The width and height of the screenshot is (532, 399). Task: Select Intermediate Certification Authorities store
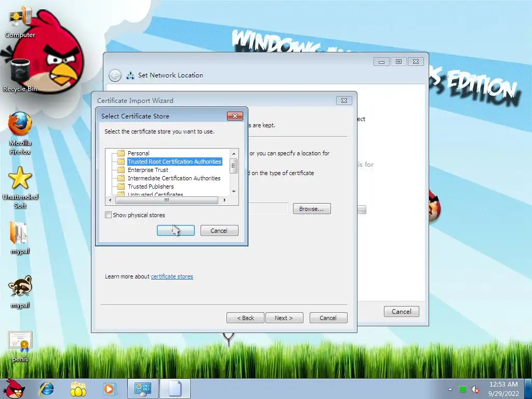(x=174, y=178)
